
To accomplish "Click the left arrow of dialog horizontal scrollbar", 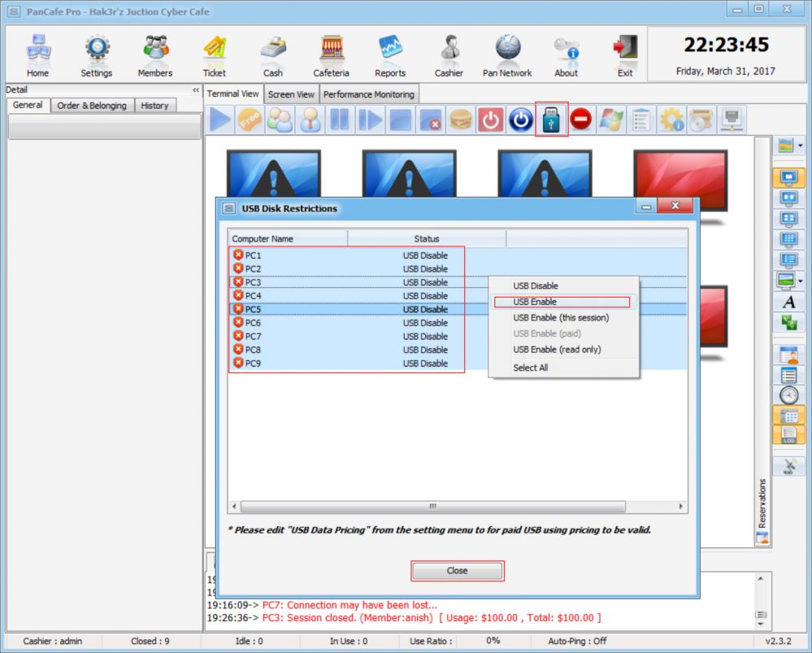I will click(x=234, y=507).
